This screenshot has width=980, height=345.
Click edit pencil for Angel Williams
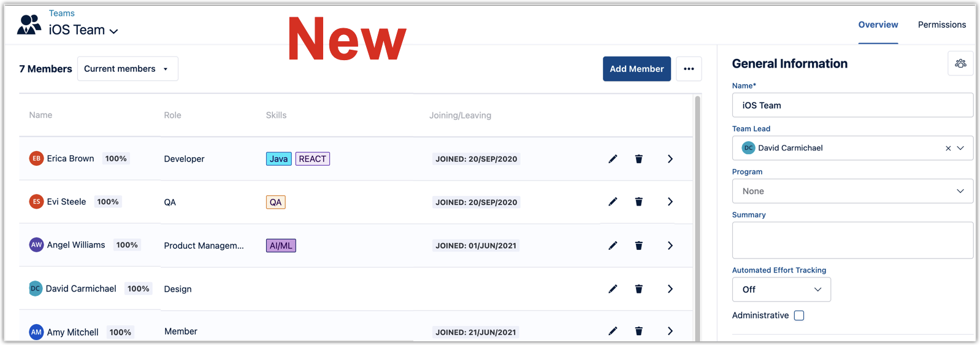[613, 246]
